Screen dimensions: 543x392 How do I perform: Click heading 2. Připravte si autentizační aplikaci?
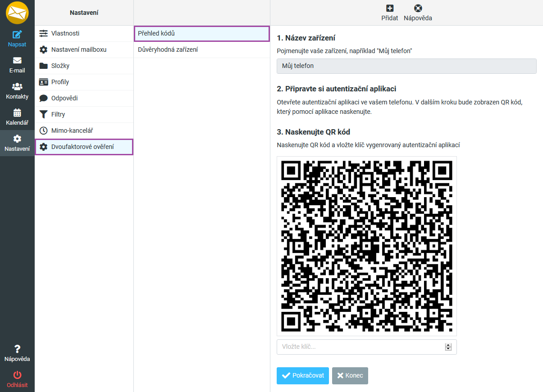coord(337,89)
